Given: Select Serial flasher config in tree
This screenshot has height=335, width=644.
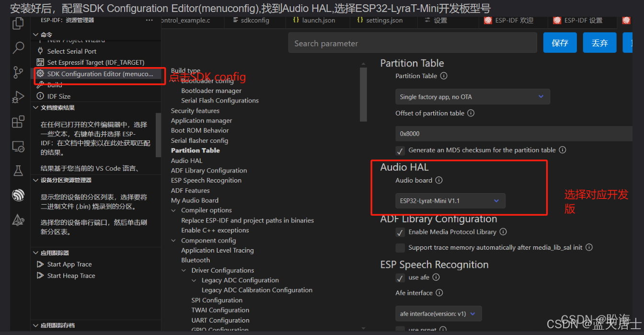Looking at the screenshot, I should [199, 140].
